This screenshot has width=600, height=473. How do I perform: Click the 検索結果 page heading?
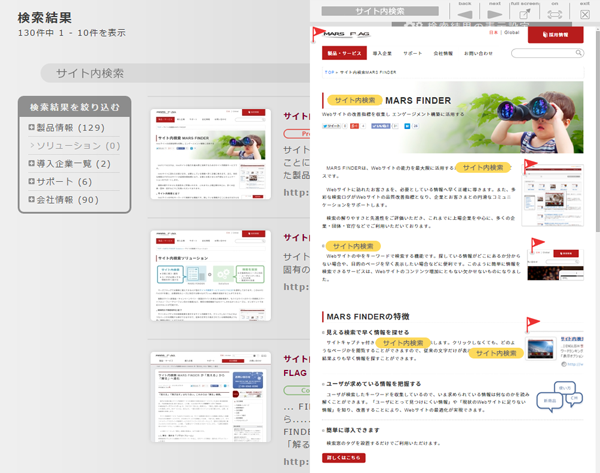click(x=45, y=18)
